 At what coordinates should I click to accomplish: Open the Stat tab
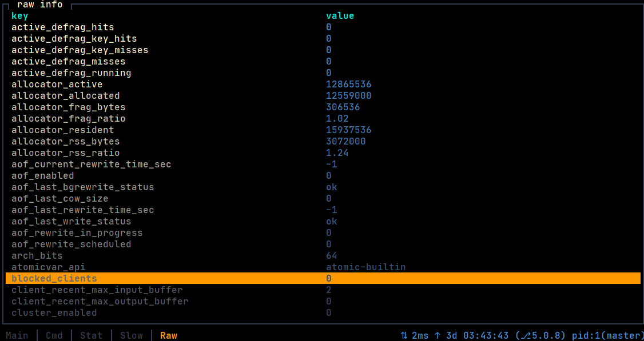pyautogui.click(x=92, y=336)
